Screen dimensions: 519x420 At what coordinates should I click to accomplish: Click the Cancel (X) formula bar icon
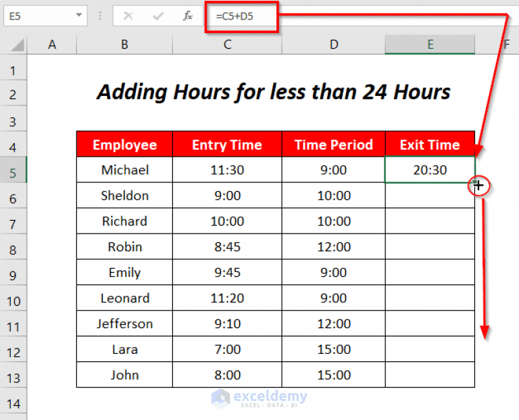[128, 16]
